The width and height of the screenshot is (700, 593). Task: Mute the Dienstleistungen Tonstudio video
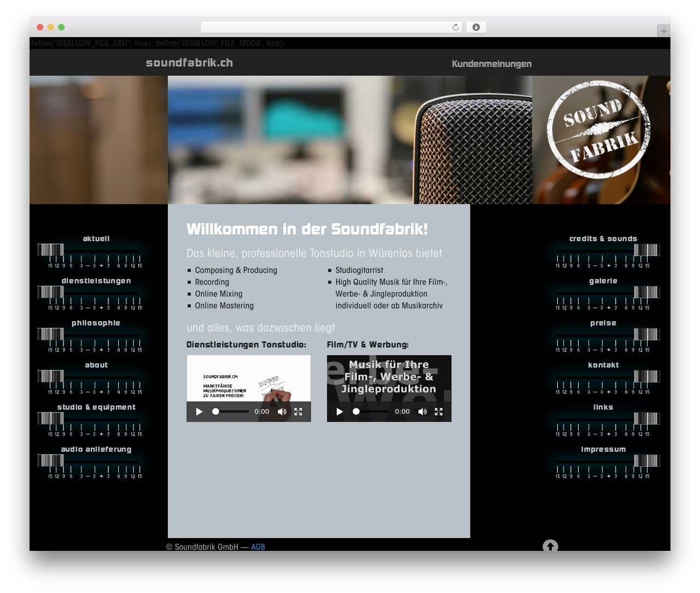pyautogui.click(x=282, y=411)
